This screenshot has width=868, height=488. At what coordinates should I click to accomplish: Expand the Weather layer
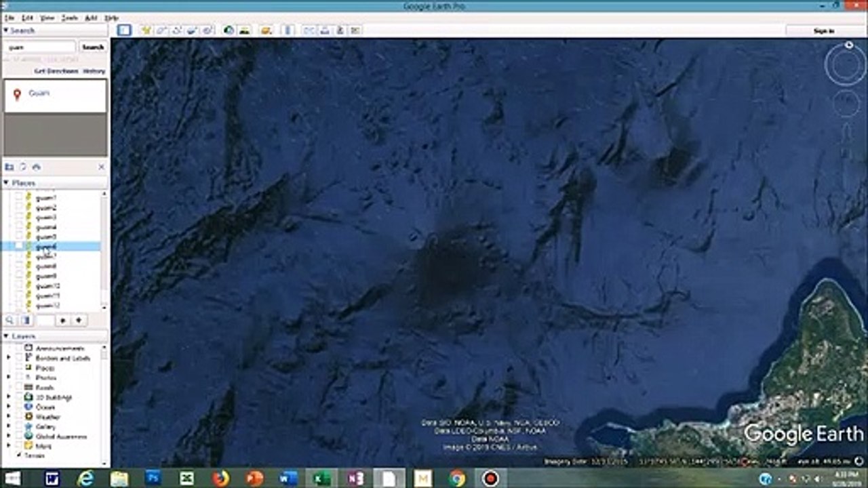pyautogui.click(x=9, y=417)
